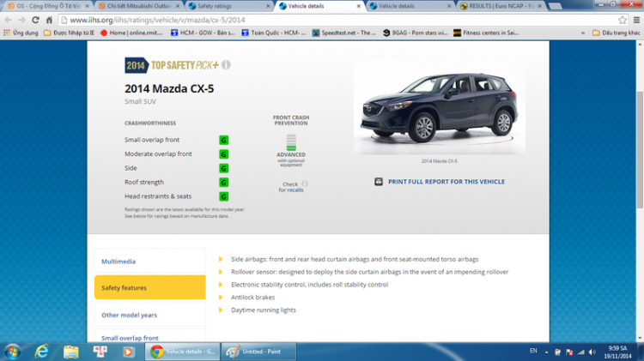Show hidden system tray icons

click(x=546, y=352)
